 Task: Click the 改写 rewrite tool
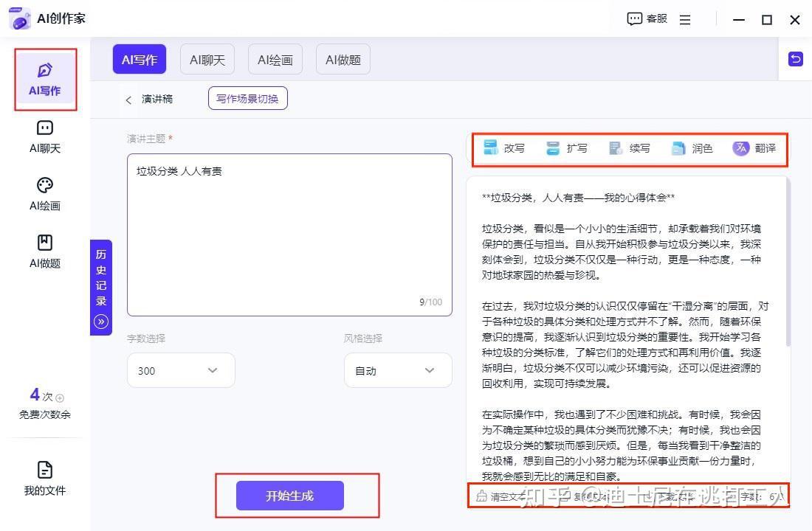504,148
